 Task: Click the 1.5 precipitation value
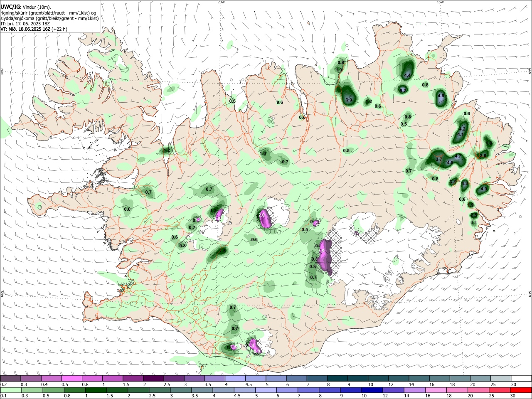(x=222, y=251)
